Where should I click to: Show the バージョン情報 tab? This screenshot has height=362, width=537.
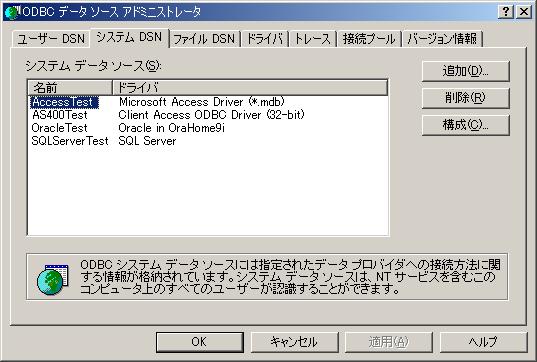click(442, 39)
